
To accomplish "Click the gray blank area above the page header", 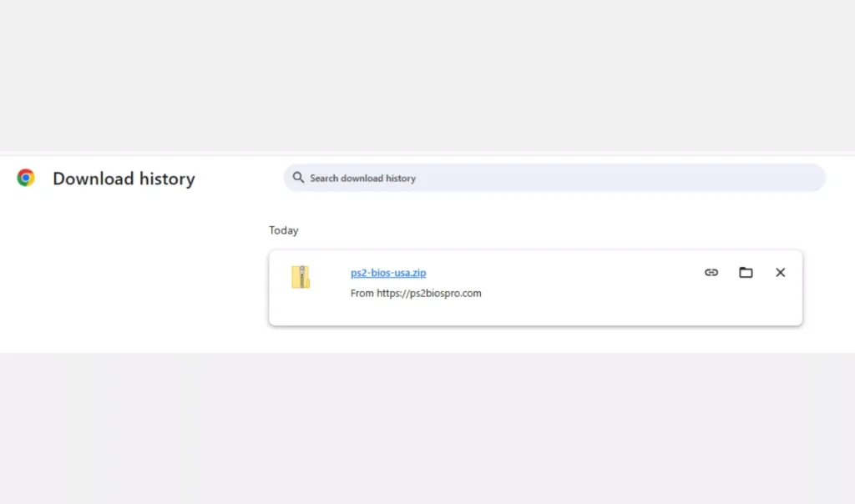I will pyautogui.click(x=427, y=75).
